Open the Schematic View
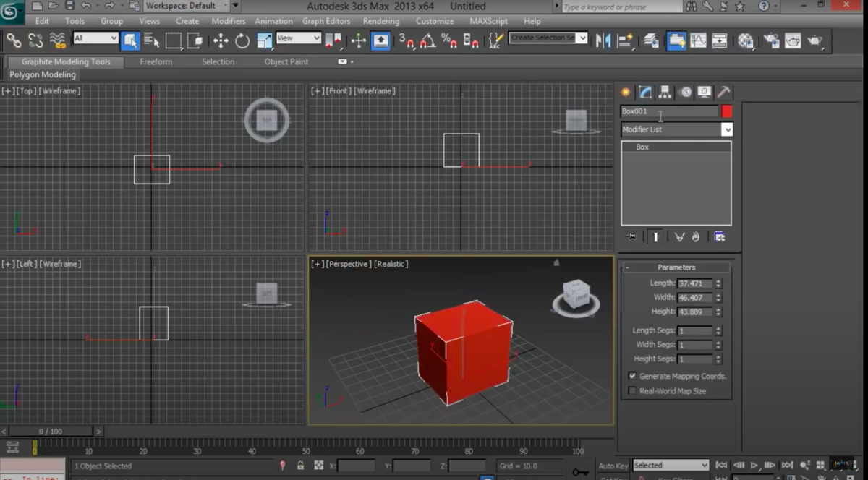The height and width of the screenshot is (480, 868). click(720, 40)
